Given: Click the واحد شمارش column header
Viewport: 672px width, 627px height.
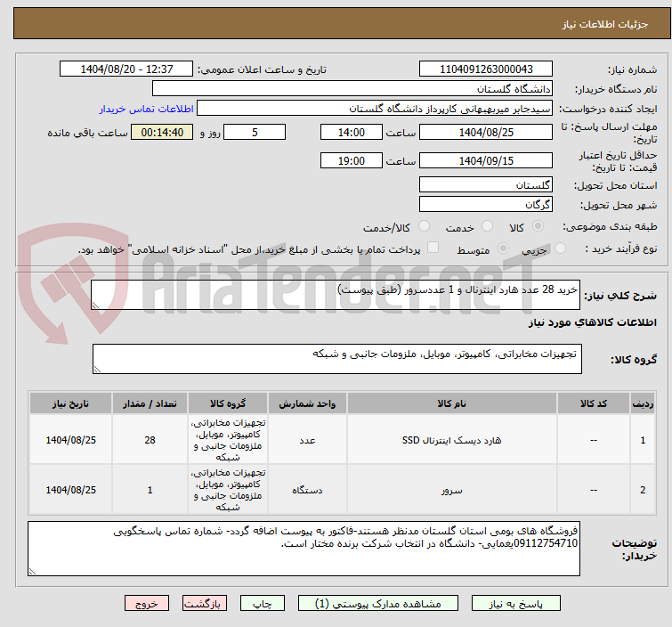Looking at the screenshot, I should (307, 403).
